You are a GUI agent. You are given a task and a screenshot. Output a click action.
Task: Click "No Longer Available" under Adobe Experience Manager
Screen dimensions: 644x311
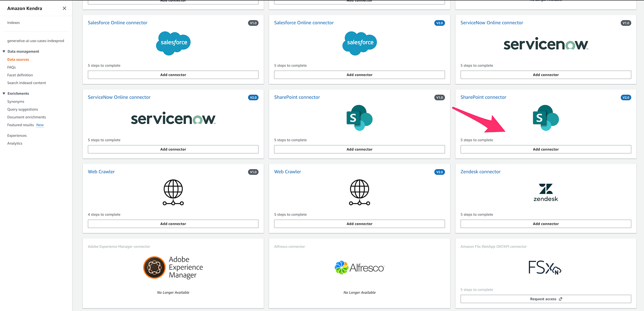(x=173, y=293)
